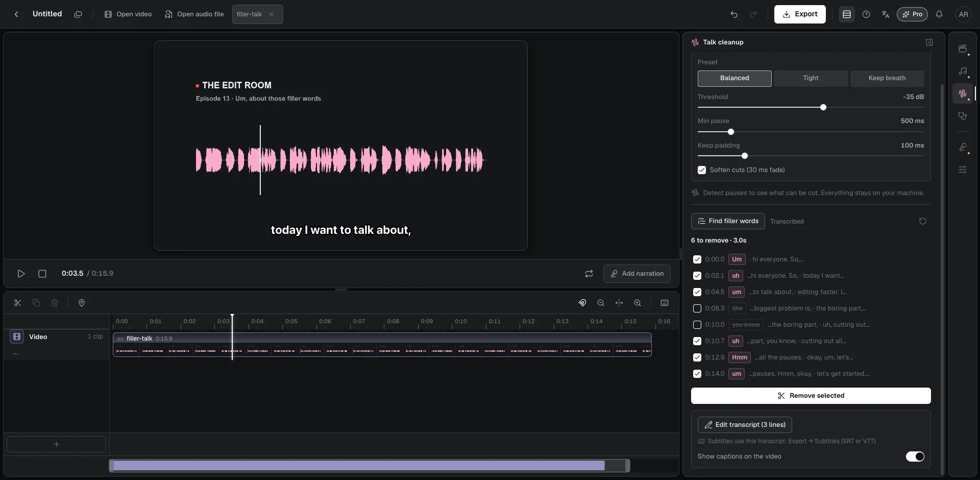This screenshot has width=980, height=480.
Task: Refresh the filler word transcription
Action: [923, 221]
